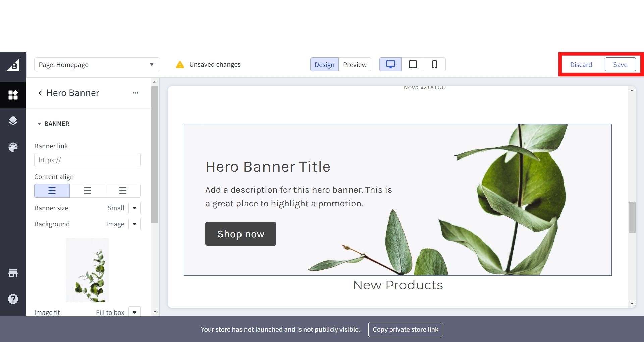
Task: Click Copy private store link
Action: [x=405, y=329]
